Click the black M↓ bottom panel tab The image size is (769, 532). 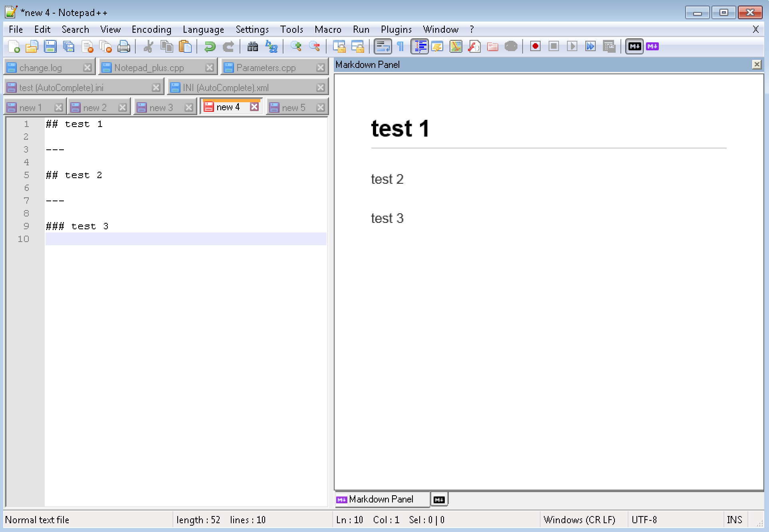pyautogui.click(x=439, y=499)
